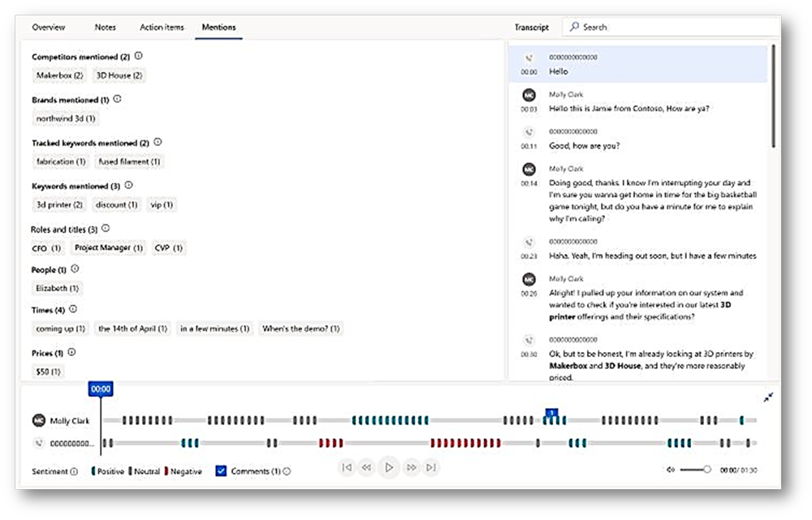
Task: Click the 'fused filament' keyword tag
Action: [129, 161]
